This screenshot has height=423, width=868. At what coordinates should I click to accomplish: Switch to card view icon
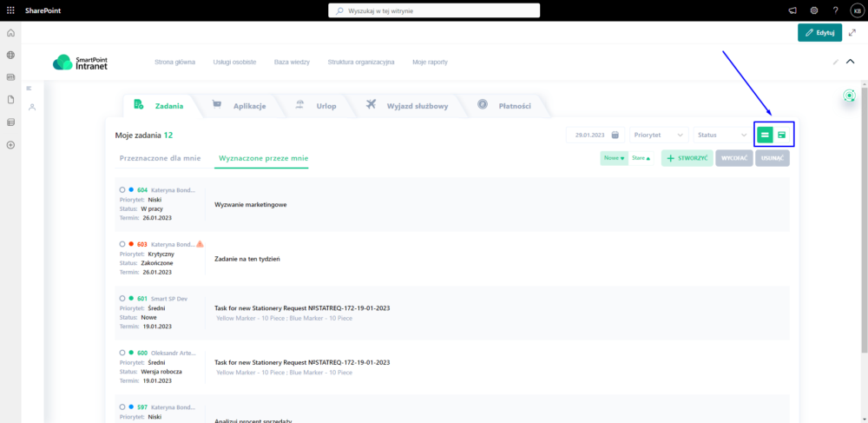[782, 135]
